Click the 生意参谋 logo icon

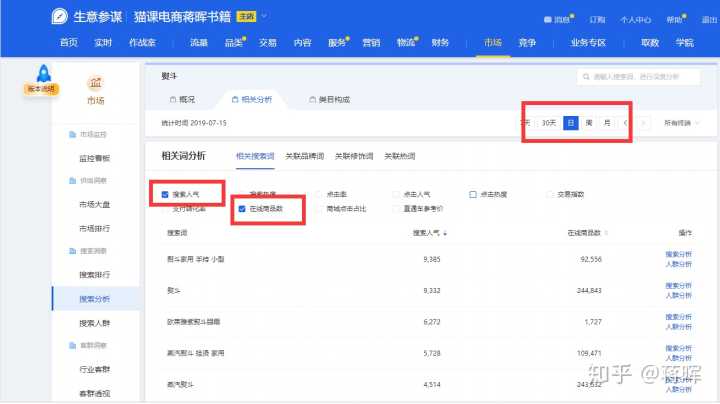(x=62, y=17)
